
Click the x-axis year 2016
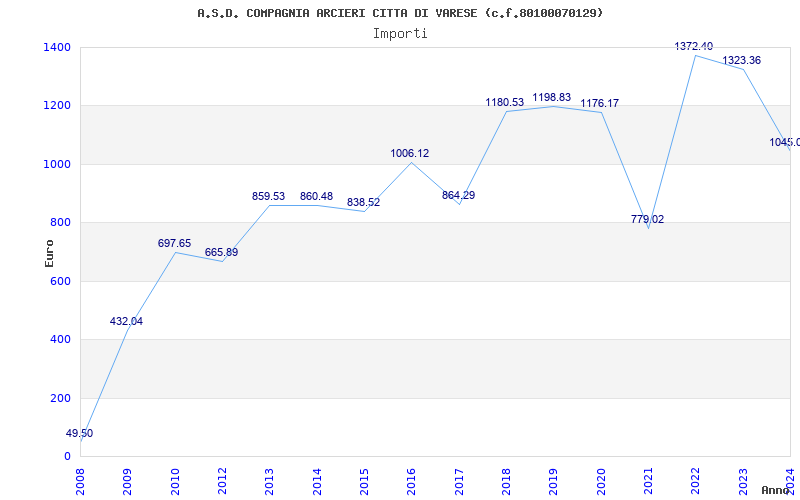412,482
